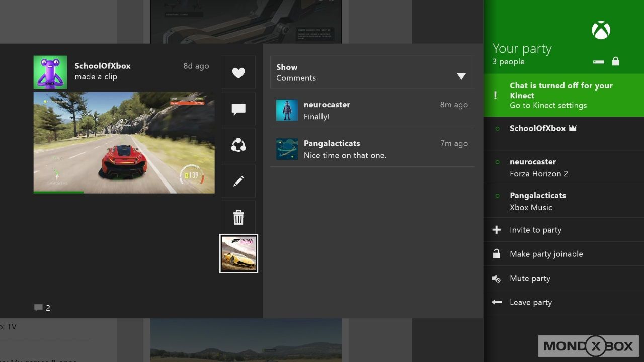Image resolution: width=644 pixels, height=362 pixels.
Task: Delete the clip with the trash icon
Action: 238,218
